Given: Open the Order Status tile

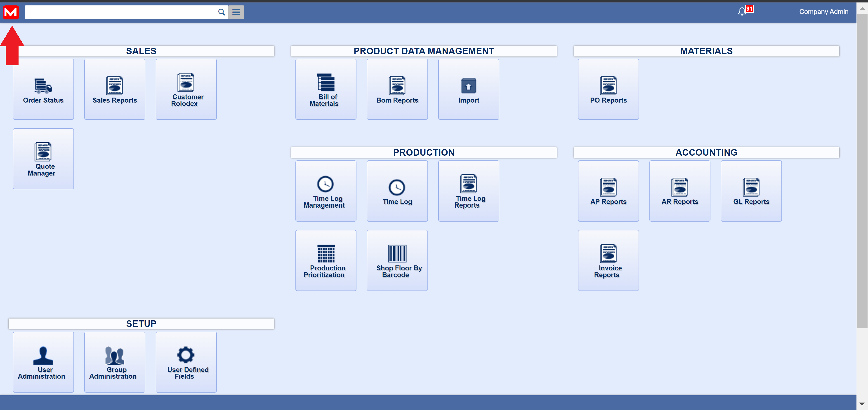Looking at the screenshot, I should (x=43, y=89).
